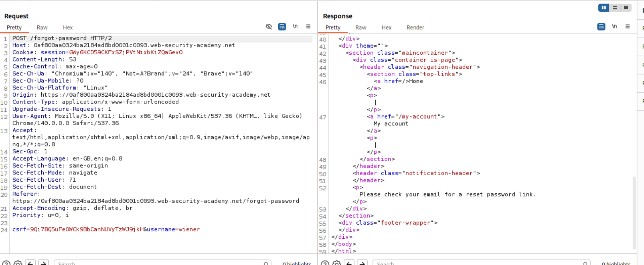Toggle hidden-items eye icon in Request panel
The height and width of the screenshot is (265, 644).
pos(269,27)
